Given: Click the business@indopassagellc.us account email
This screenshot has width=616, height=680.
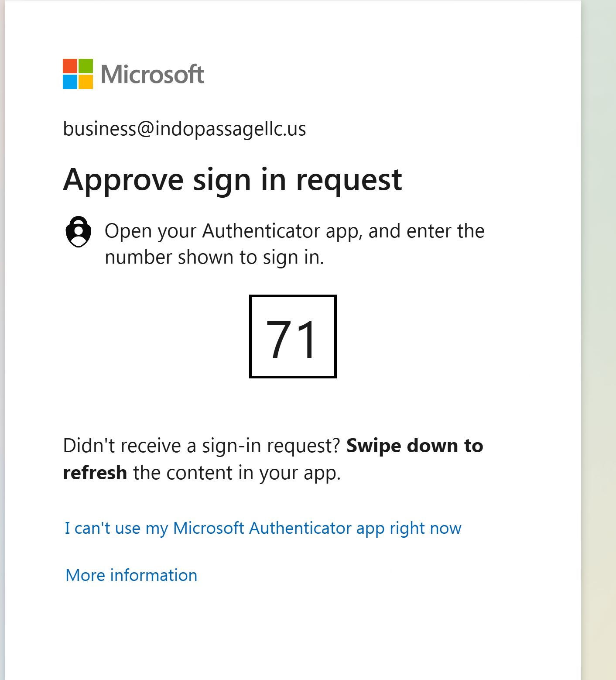Looking at the screenshot, I should coord(185,129).
